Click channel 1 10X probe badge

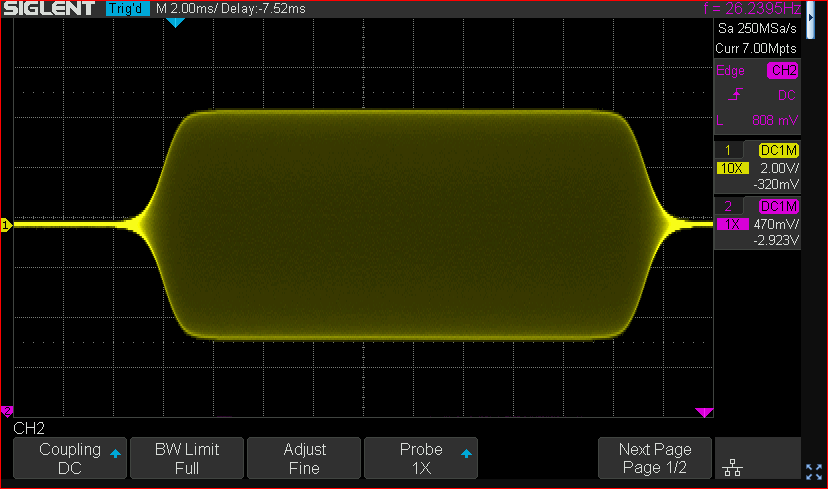(732, 168)
